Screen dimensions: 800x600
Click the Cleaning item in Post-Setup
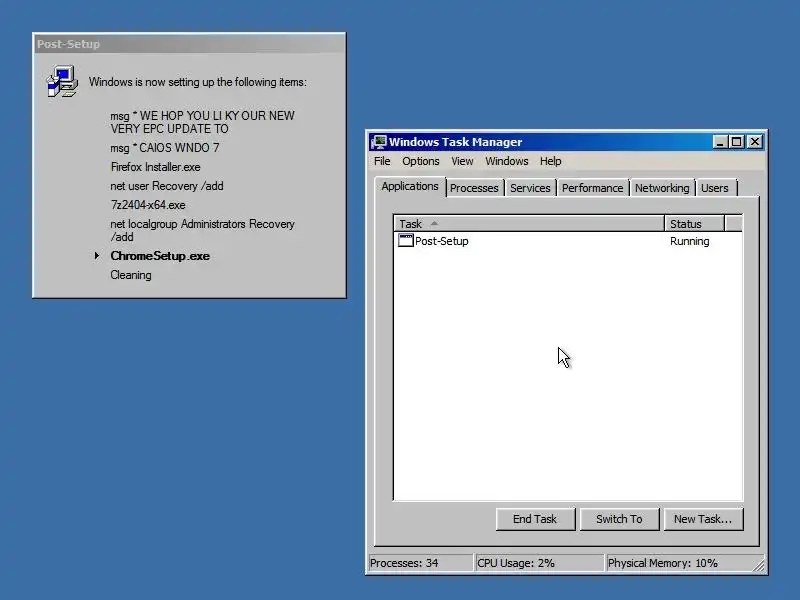coord(131,275)
